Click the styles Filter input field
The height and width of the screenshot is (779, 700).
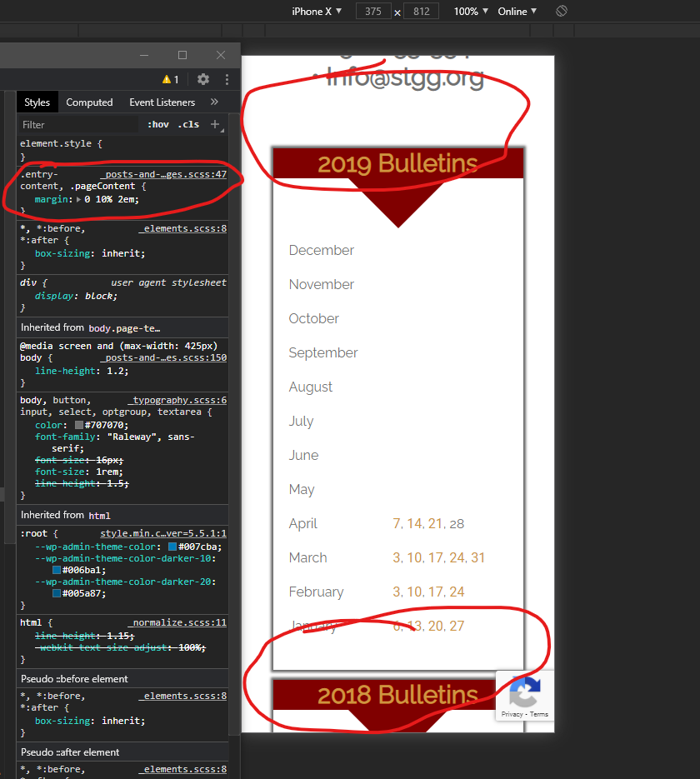[x=79, y=124]
